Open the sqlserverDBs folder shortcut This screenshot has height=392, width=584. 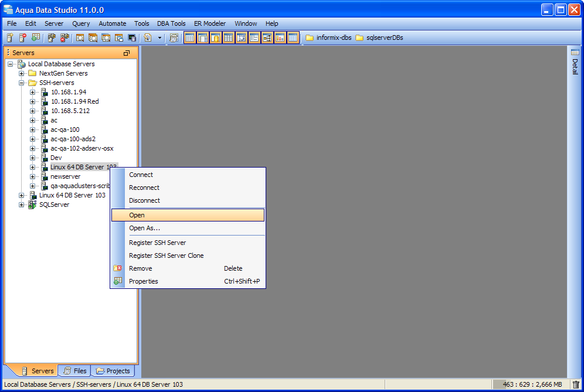coord(379,38)
